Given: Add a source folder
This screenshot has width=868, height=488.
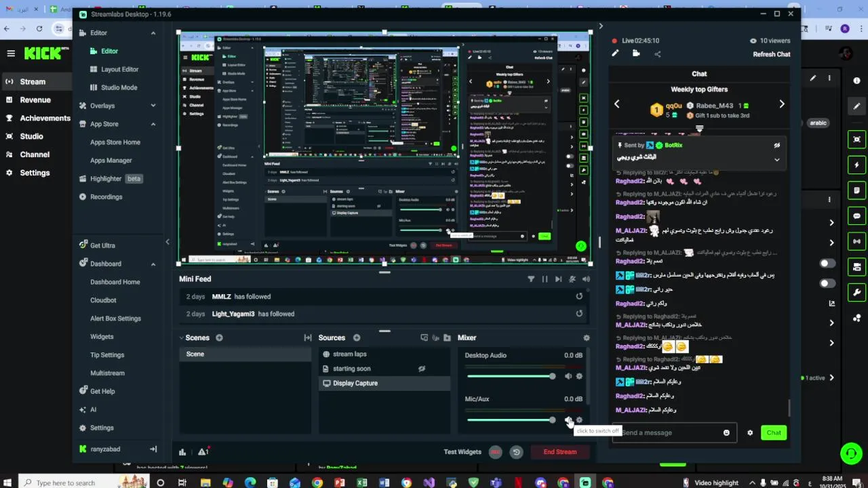Looking at the screenshot, I should tap(446, 338).
